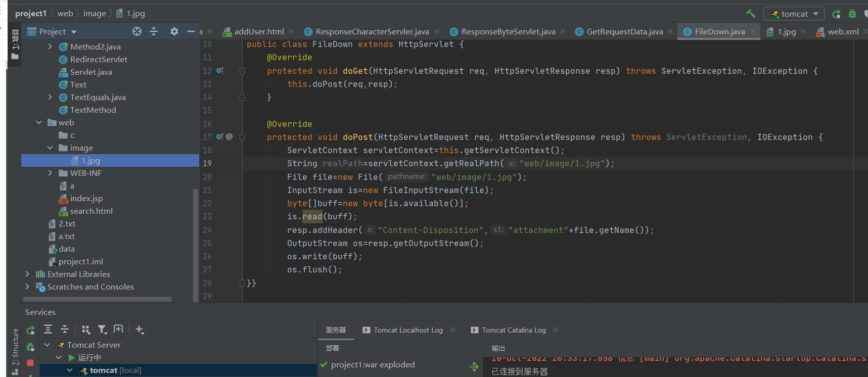Close the GetRequestData.java tab
Viewport: 868px width, 377px height.
click(x=670, y=31)
